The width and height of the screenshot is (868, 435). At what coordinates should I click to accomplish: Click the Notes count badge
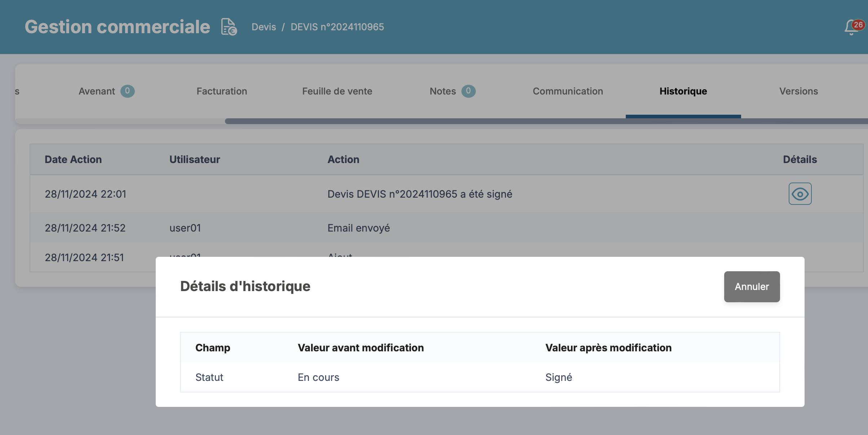[x=468, y=91]
